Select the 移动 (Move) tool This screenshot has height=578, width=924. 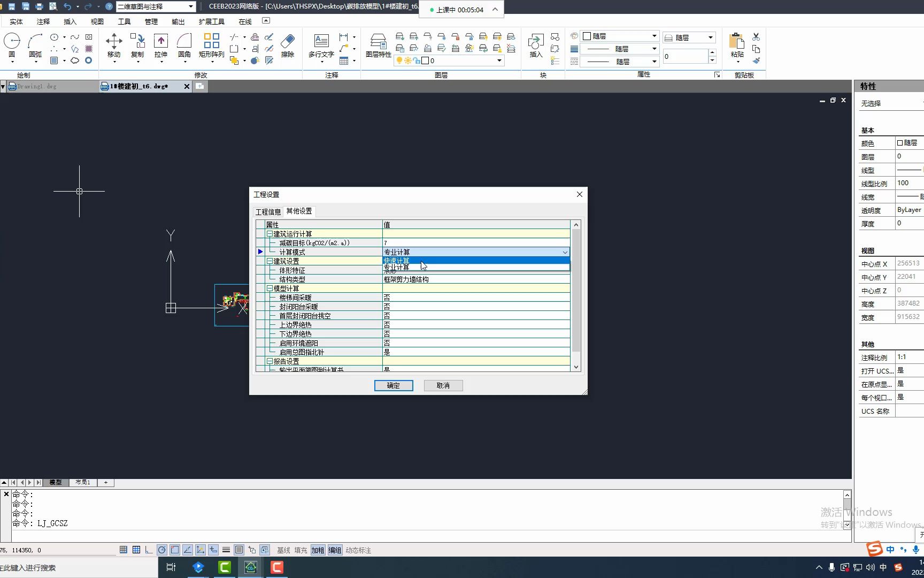click(x=114, y=45)
